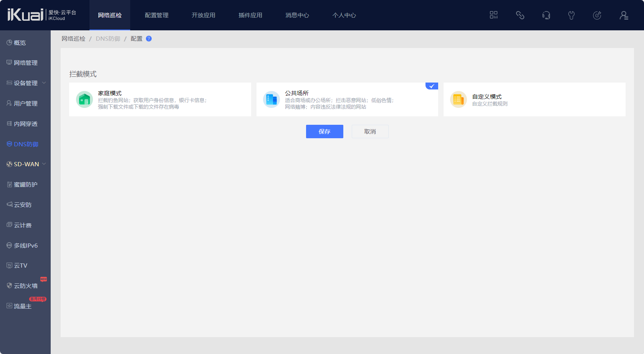
Task: Open customer support headset icon
Action: [546, 15]
